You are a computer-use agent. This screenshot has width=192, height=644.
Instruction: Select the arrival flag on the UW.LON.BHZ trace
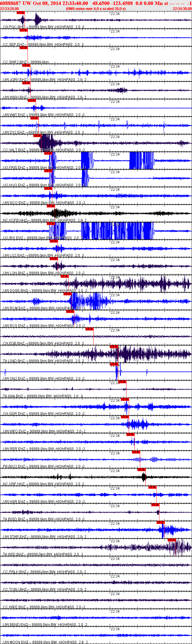pyautogui.click(x=54, y=259)
